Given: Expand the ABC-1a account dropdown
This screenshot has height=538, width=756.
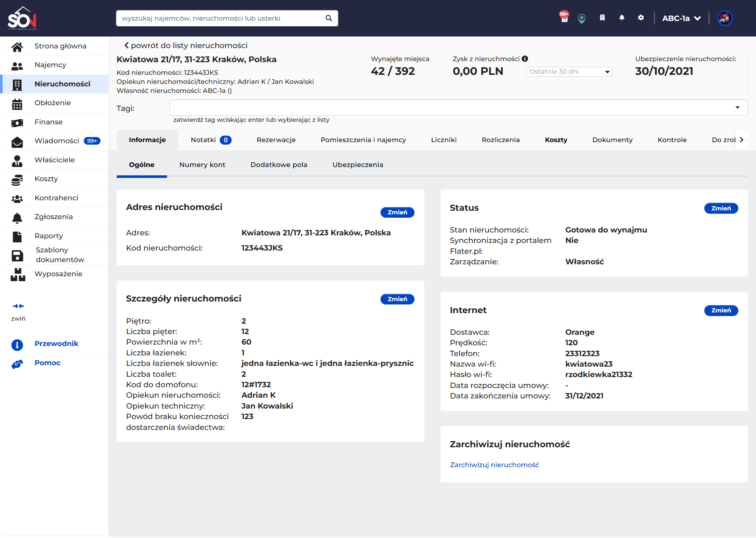Looking at the screenshot, I should click(682, 18).
